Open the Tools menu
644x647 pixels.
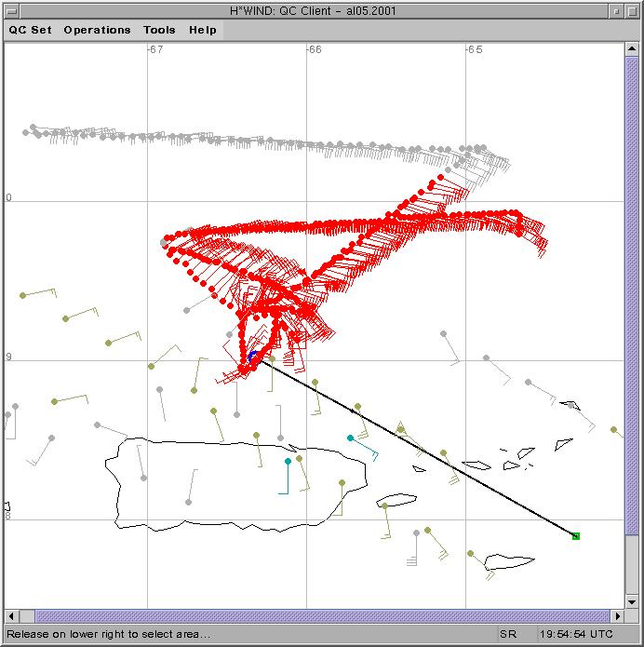tap(159, 30)
